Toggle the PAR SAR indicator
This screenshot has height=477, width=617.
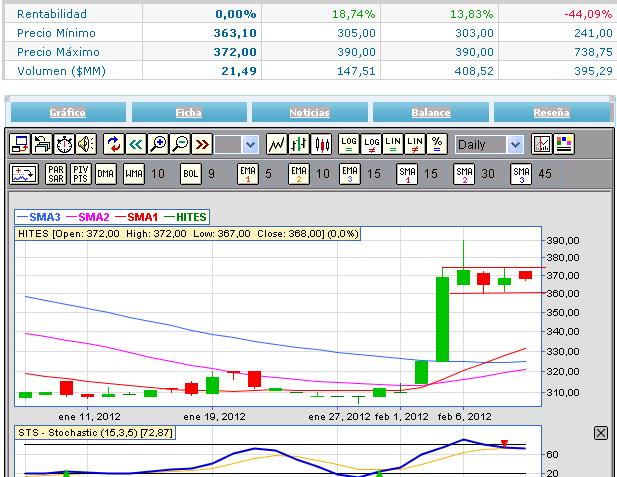(56, 174)
